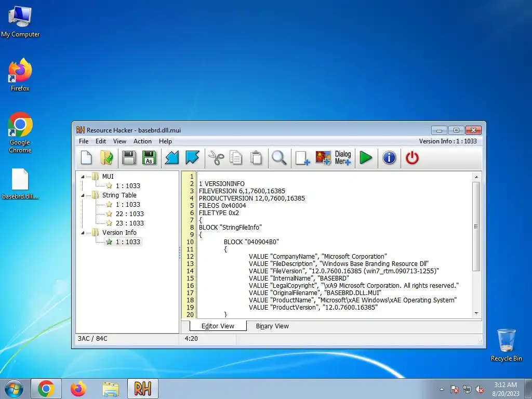Click the Dialog Merge toolbar button
Screen dimensions: 532x399
(x=343, y=158)
